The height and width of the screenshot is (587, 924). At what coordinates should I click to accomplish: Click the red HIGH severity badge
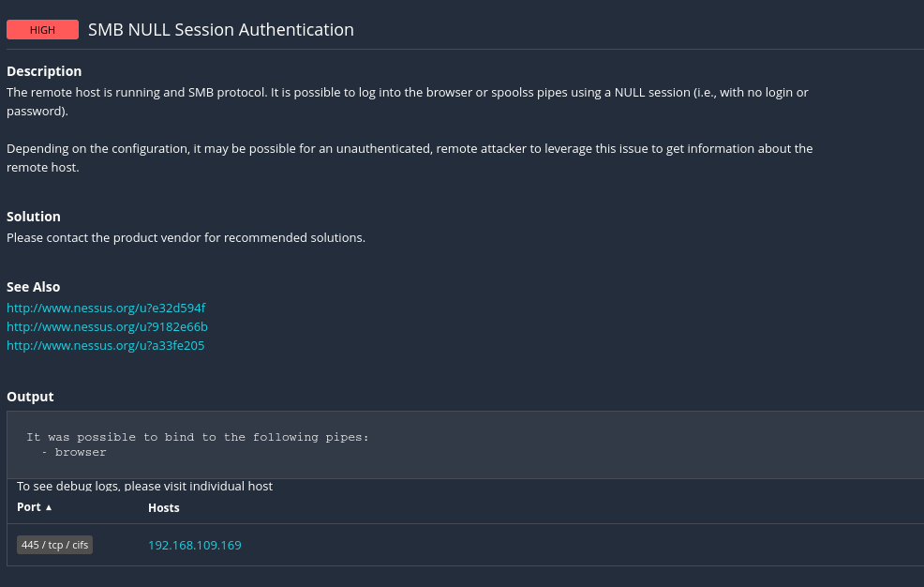click(42, 30)
